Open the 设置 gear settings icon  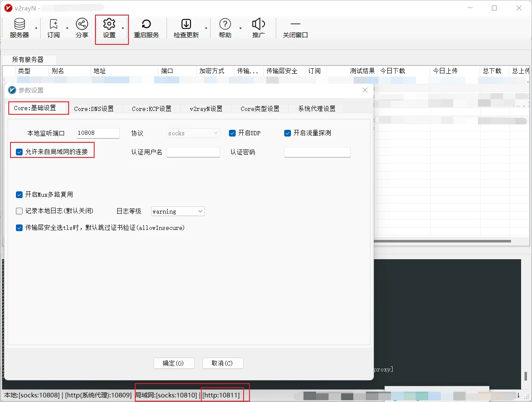[109, 24]
